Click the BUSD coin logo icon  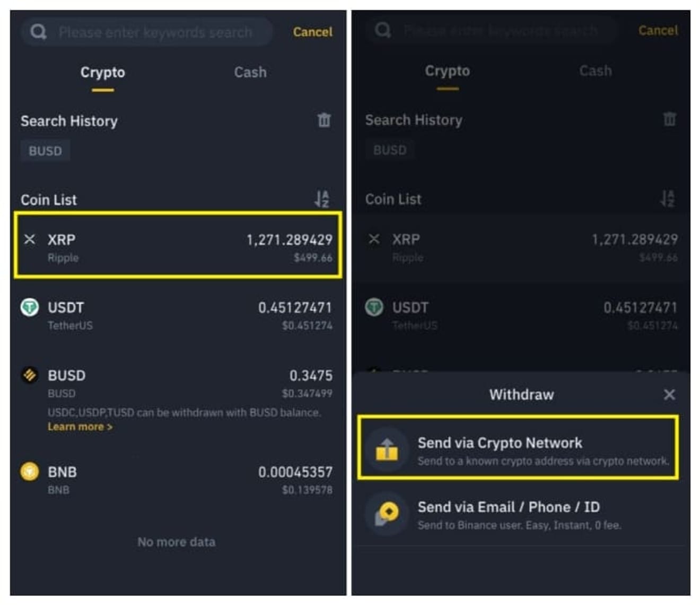(30, 375)
